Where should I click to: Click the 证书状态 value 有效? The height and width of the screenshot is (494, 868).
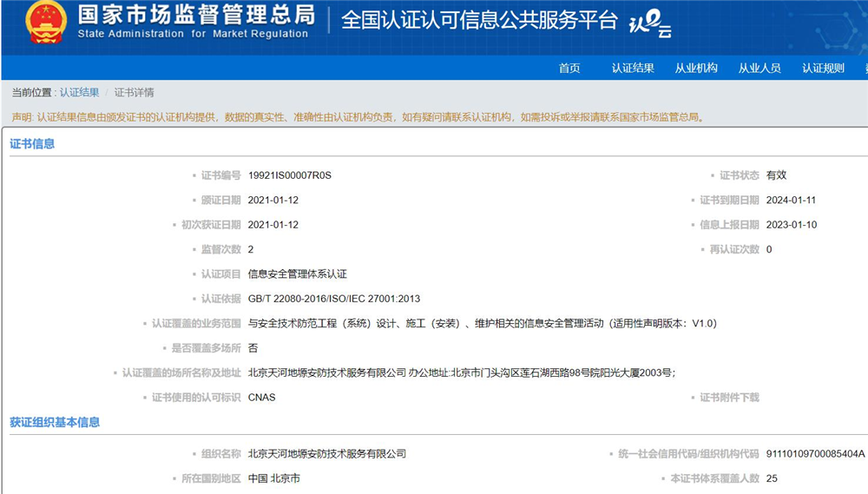776,175
